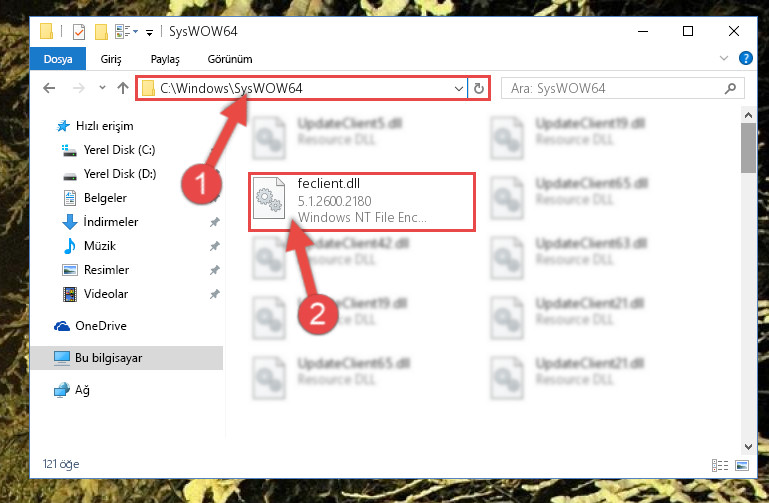Click the Back navigation arrow
Image resolution: width=769 pixels, height=503 pixels.
49,88
